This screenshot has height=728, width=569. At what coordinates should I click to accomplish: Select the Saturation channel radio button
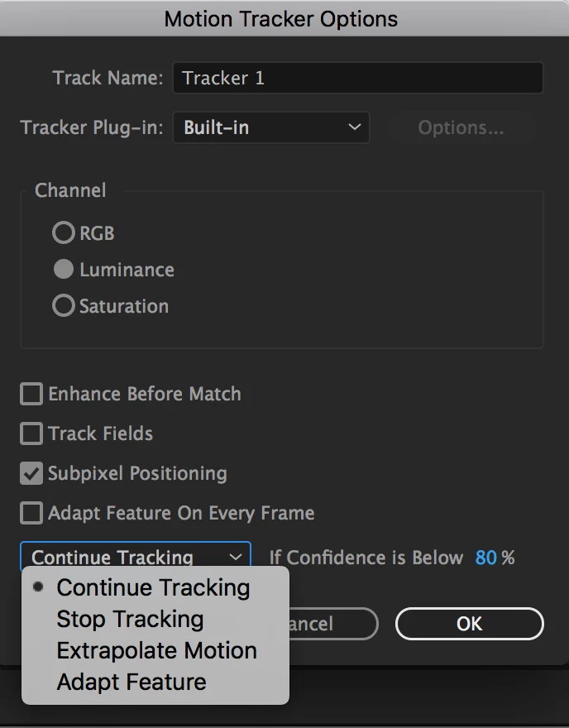tap(64, 306)
